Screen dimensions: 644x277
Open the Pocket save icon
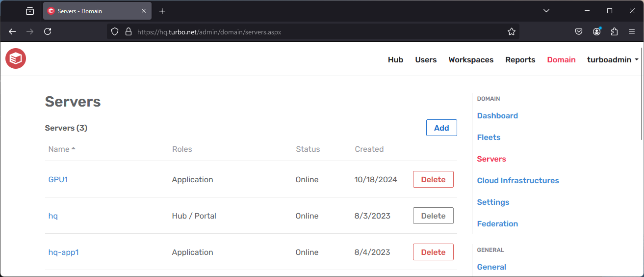coord(579,31)
